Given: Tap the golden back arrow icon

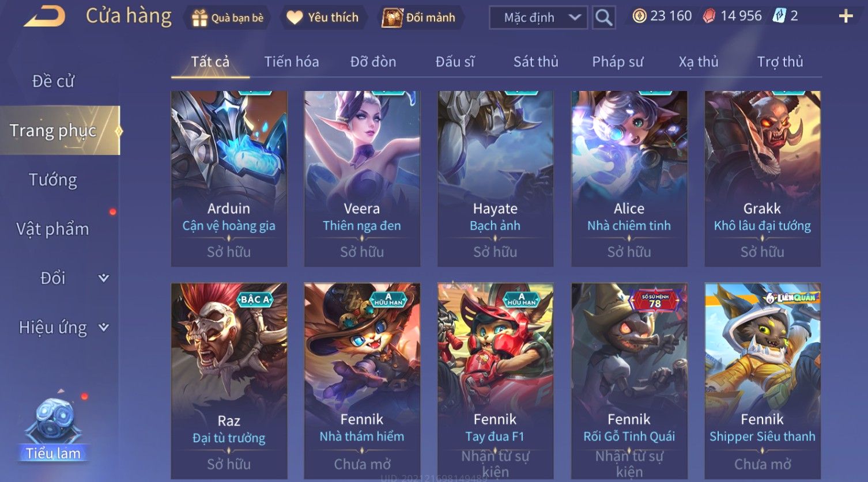Looking at the screenshot, I should 44,17.
